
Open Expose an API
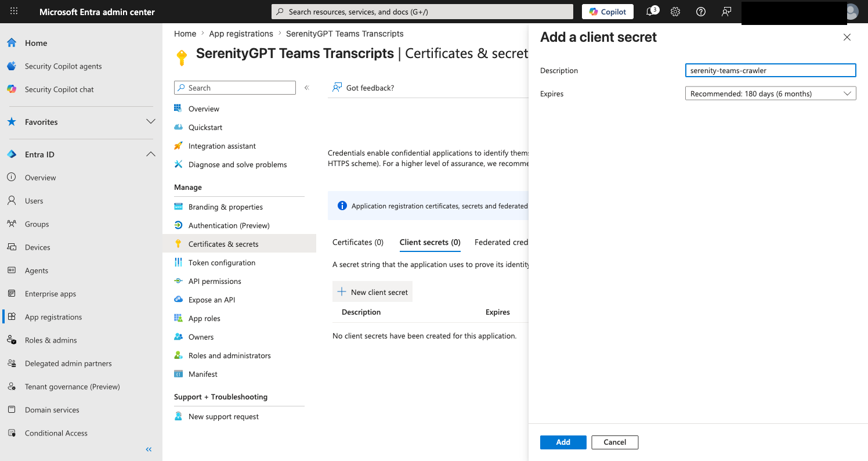(212, 300)
